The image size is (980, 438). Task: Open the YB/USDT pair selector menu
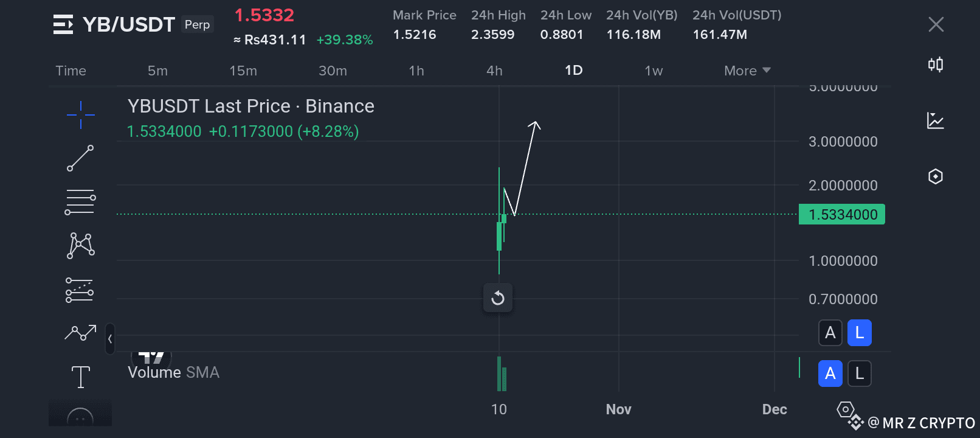[63, 24]
